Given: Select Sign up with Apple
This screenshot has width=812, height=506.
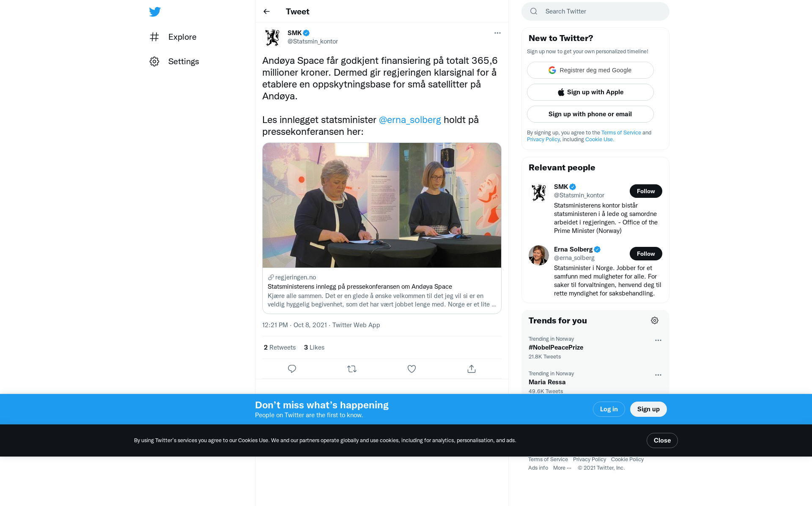Looking at the screenshot, I should pos(590,92).
